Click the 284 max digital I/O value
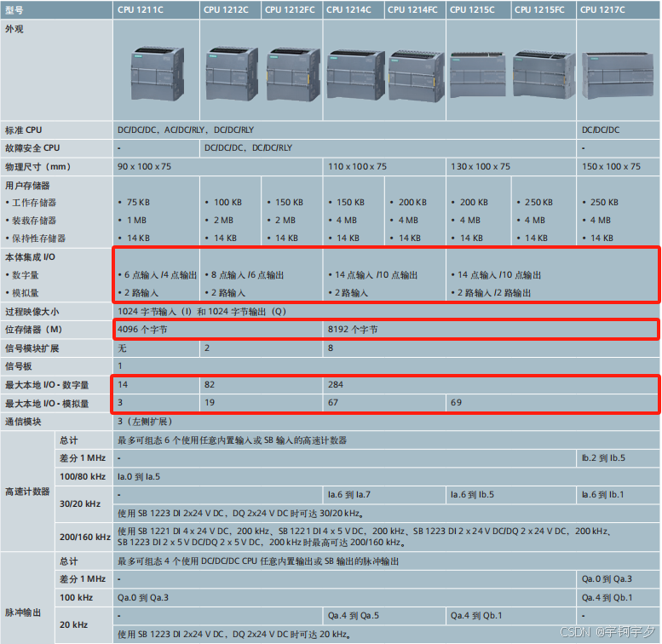662x644 pixels. pos(336,384)
